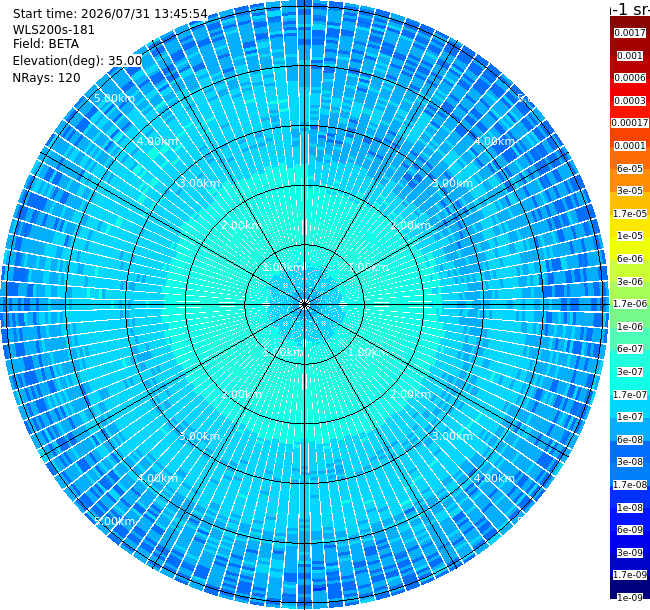The width and height of the screenshot is (650, 610).
Task: Pick the 1e-09 bottom colorbar label
Action: pos(630,597)
